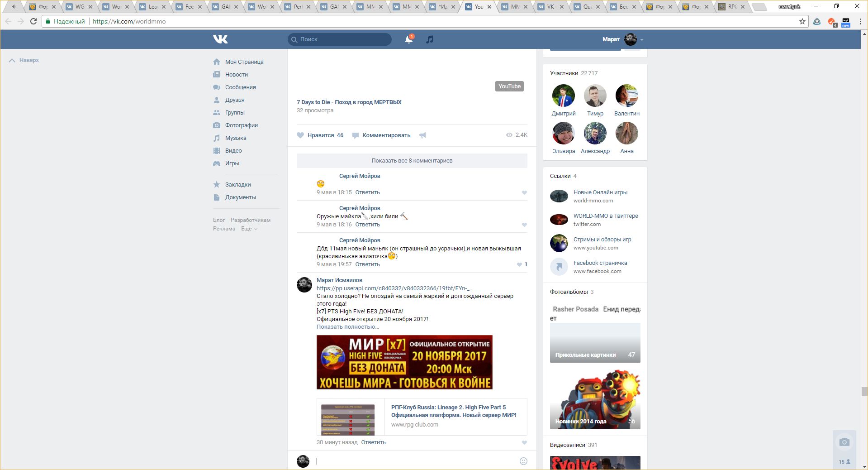This screenshot has height=470, width=868.
Task: Open Дмитрий's member avatar
Action: 564,96
